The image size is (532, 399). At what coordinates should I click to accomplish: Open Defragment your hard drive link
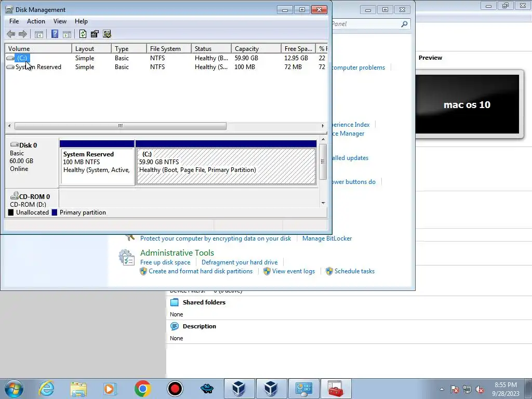240,262
